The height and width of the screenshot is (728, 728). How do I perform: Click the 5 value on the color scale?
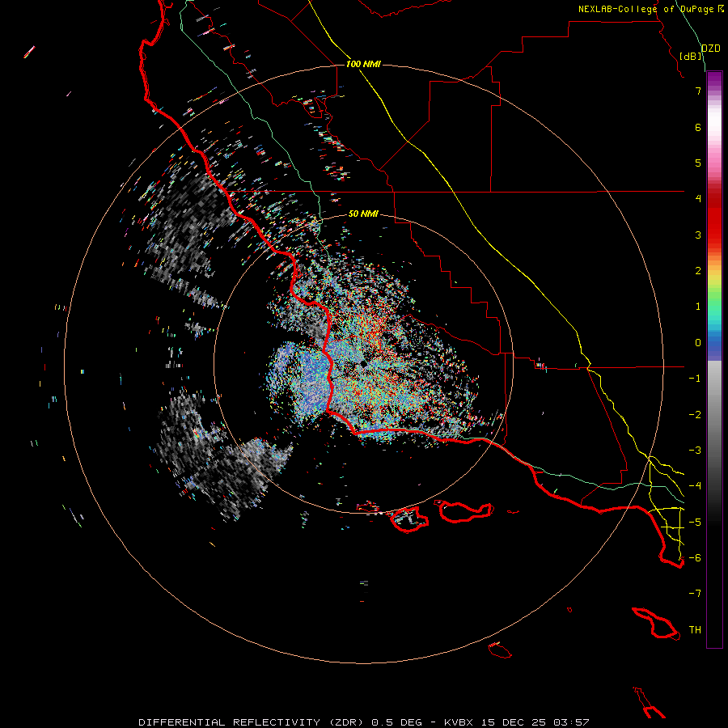pyautogui.click(x=698, y=163)
